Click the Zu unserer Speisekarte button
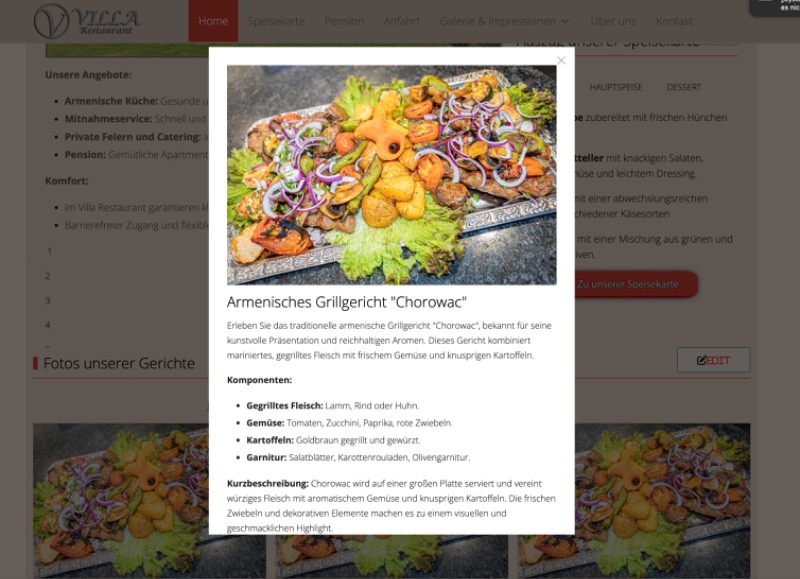Image resolution: width=800 pixels, height=579 pixels. click(x=636, y=284)
